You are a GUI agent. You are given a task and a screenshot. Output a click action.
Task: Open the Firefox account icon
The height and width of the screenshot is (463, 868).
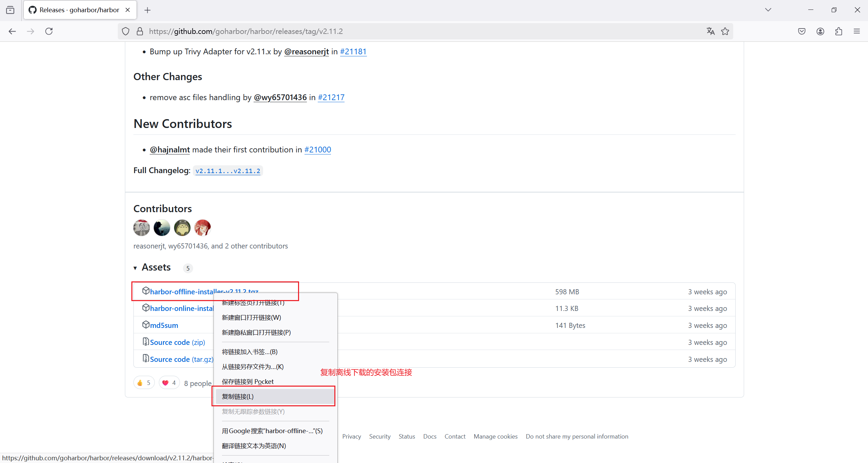point(820,31)
